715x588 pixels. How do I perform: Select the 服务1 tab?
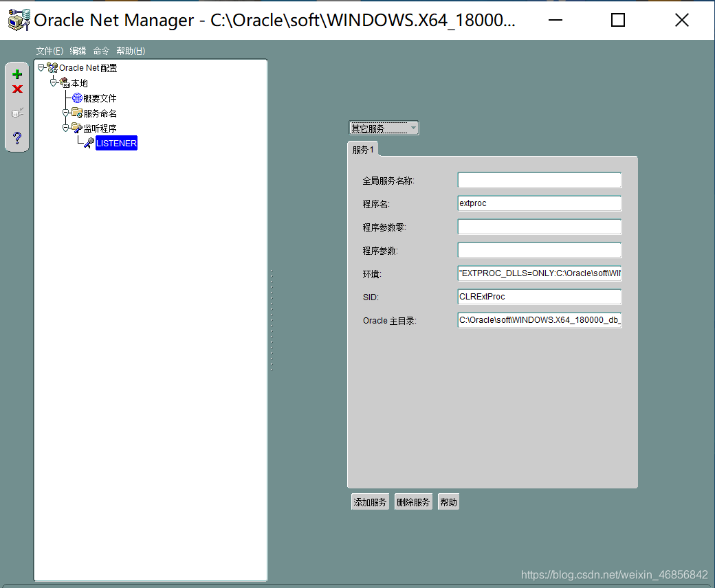pos(363,149)
